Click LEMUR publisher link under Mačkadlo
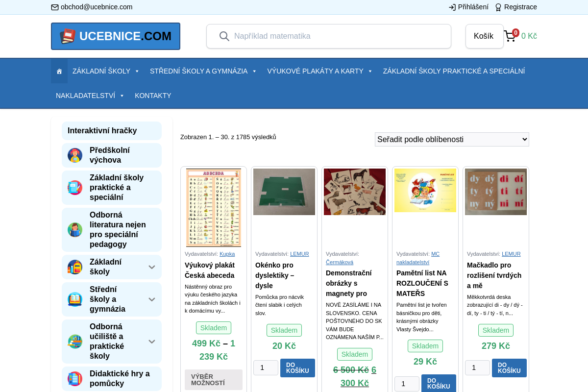Screen dimensions: 588x392 [511, 254]
